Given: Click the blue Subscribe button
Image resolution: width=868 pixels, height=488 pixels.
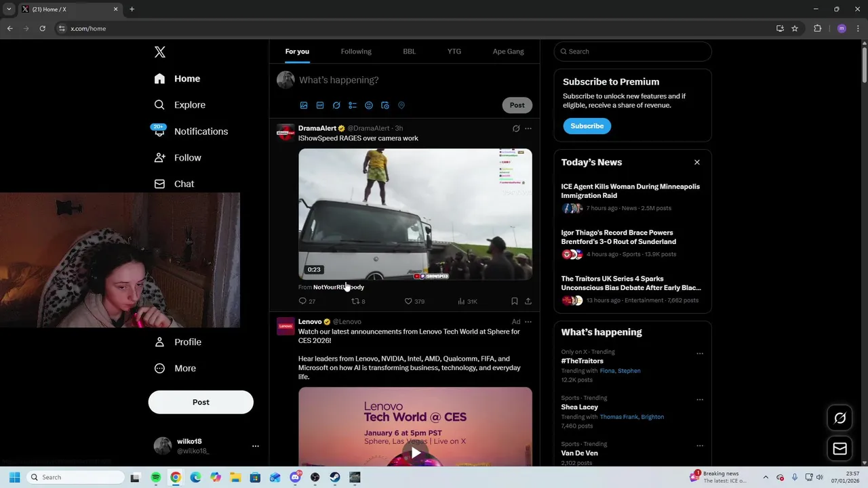Looking at the screenshot, I should click(x=587, y=126).
